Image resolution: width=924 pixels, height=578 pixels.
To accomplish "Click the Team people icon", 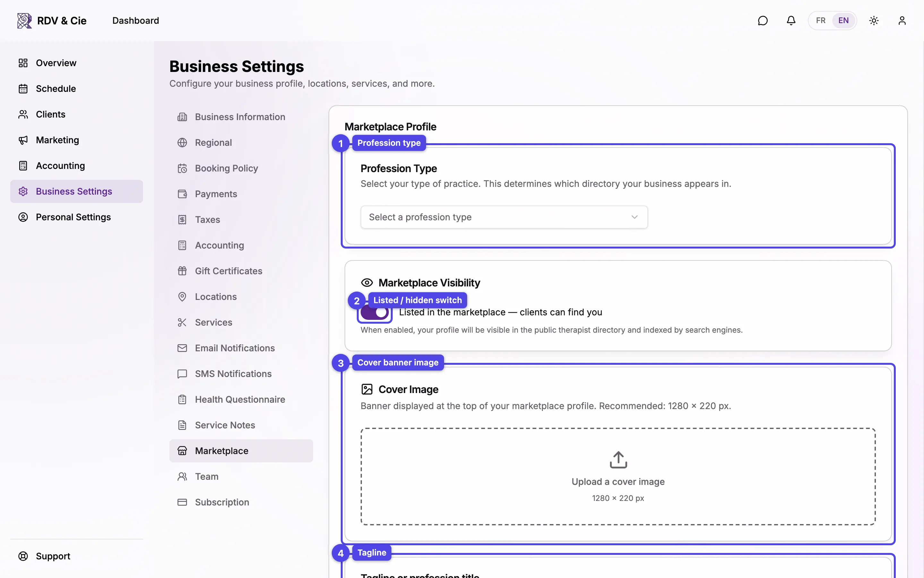I will 182,477.
